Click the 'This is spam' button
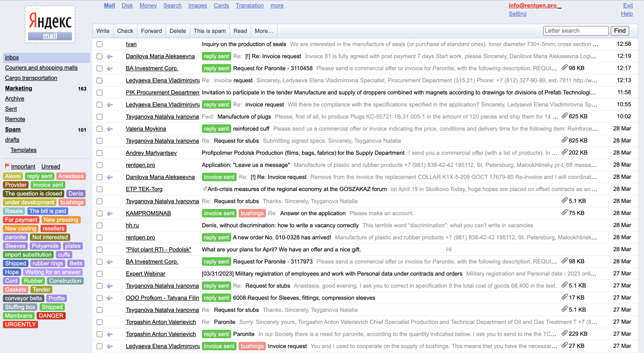 coord(210,31)
